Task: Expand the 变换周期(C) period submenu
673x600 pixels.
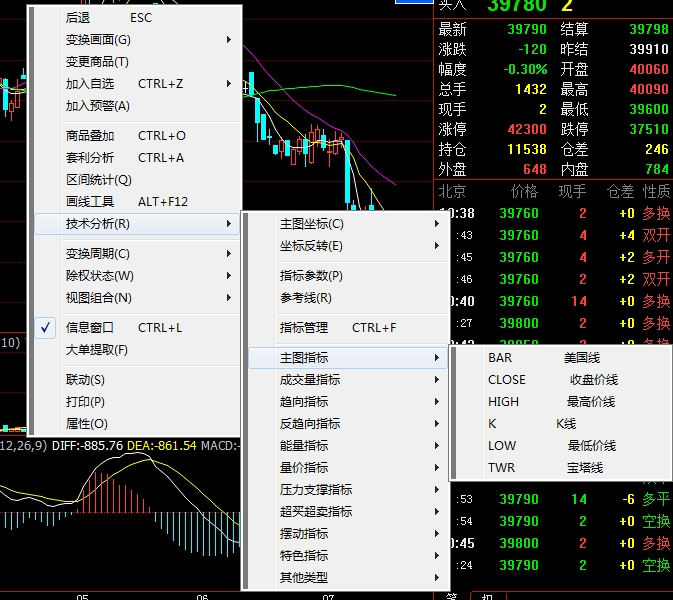Action: pyautogui.click(x=98, y=253)
